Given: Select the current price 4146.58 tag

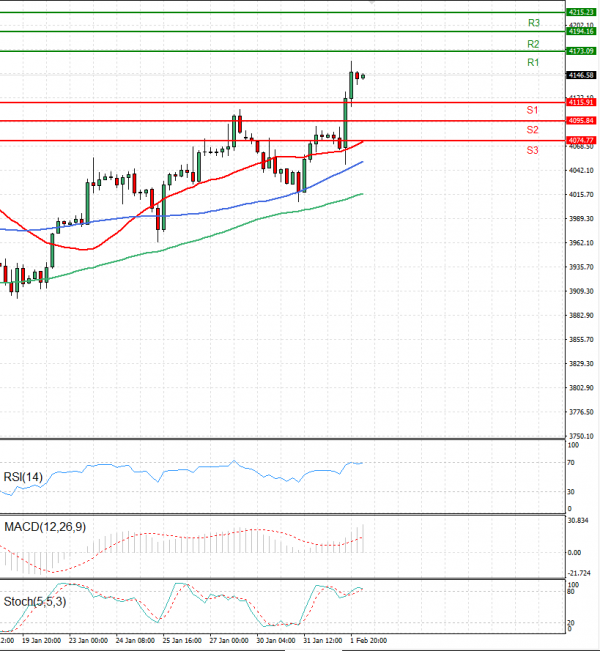Looking at the screenshot, I should pyautogui.click(x=581, y=75).
